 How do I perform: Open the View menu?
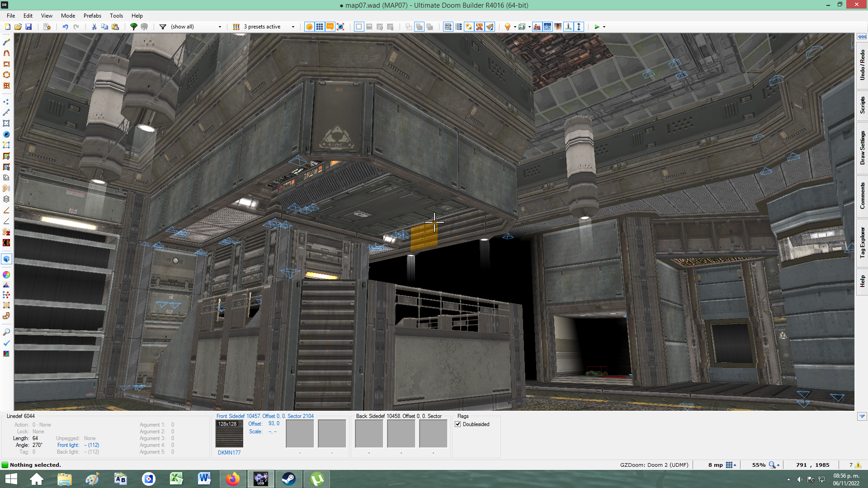click(x=47, y=15)
